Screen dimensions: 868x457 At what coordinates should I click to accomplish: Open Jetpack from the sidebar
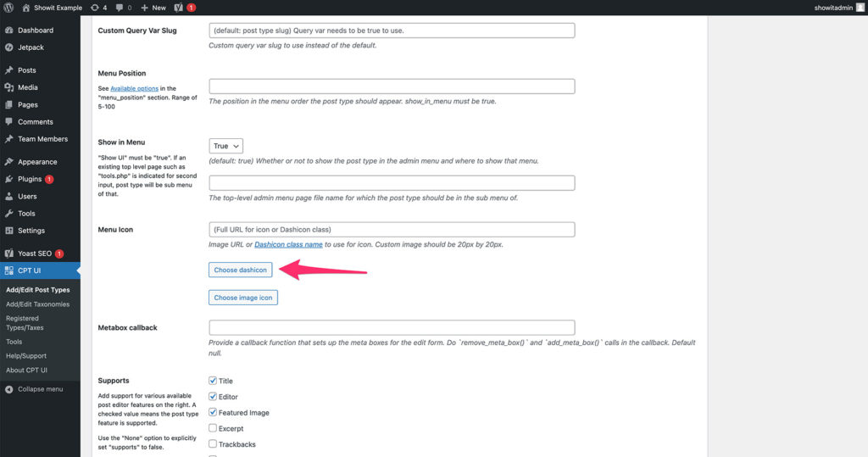(30, 47)
